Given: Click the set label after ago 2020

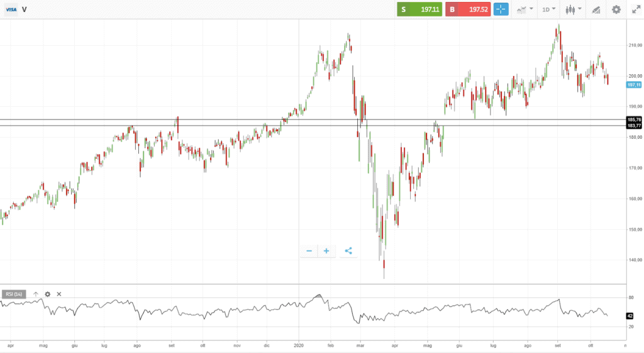Looking at the screenshot, I should (x=558, y=345).
